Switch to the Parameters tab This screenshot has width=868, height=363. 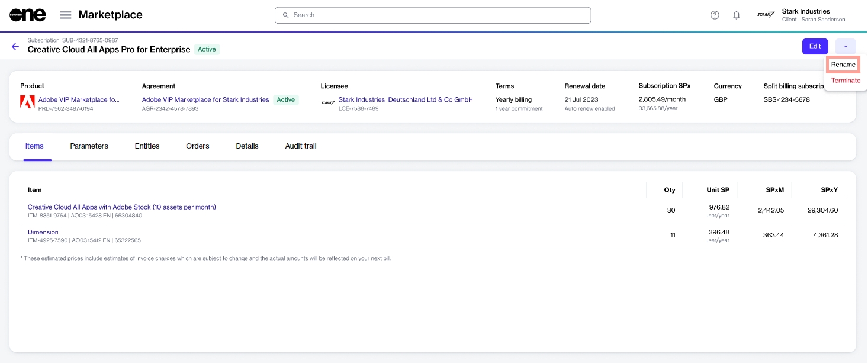click(89, 146)
